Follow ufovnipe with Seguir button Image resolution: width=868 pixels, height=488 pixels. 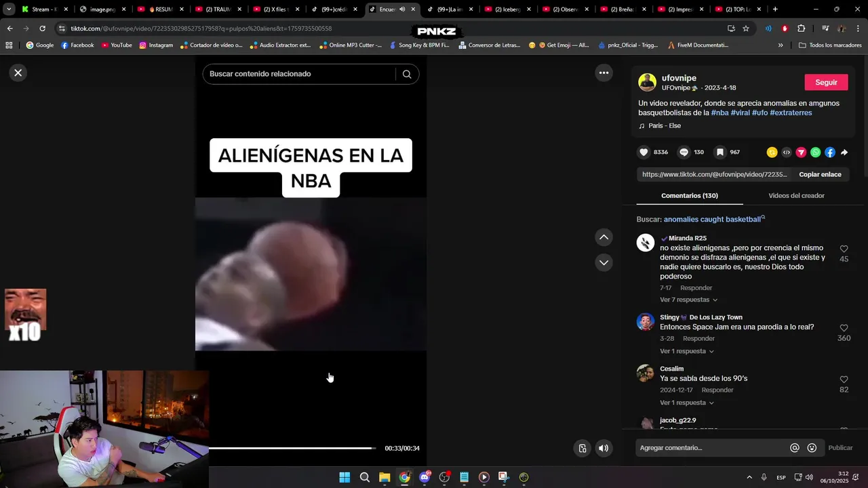(x=826, y=83)
